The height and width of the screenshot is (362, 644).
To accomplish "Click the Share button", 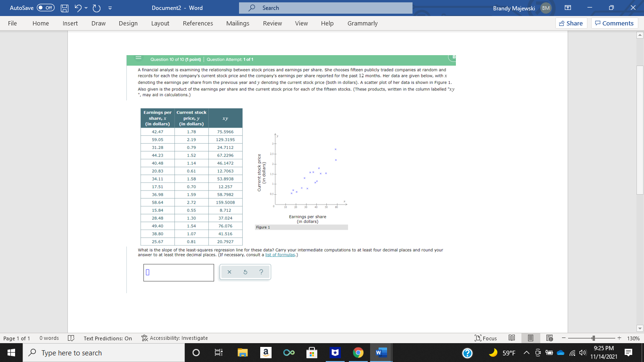I will 571,23.
